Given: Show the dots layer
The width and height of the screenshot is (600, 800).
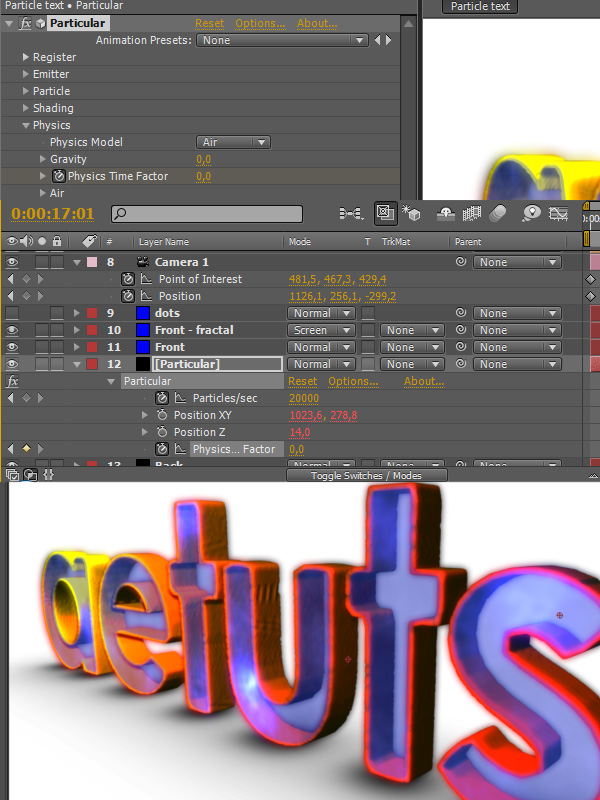Looking at the screenshot, I should point(12,313).
